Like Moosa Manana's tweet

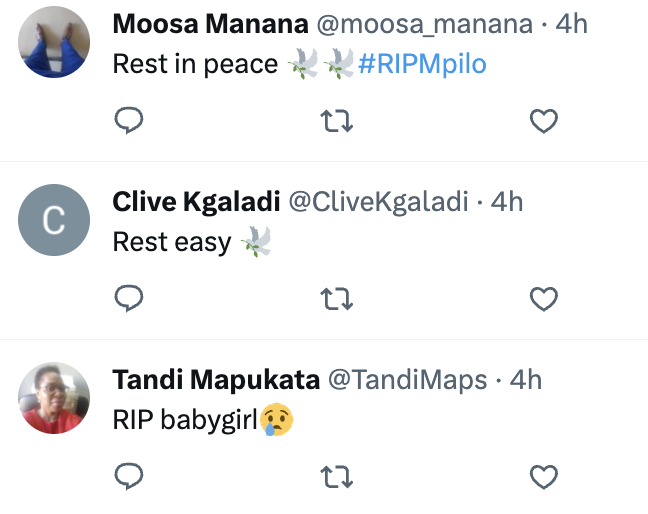point(544,121)
